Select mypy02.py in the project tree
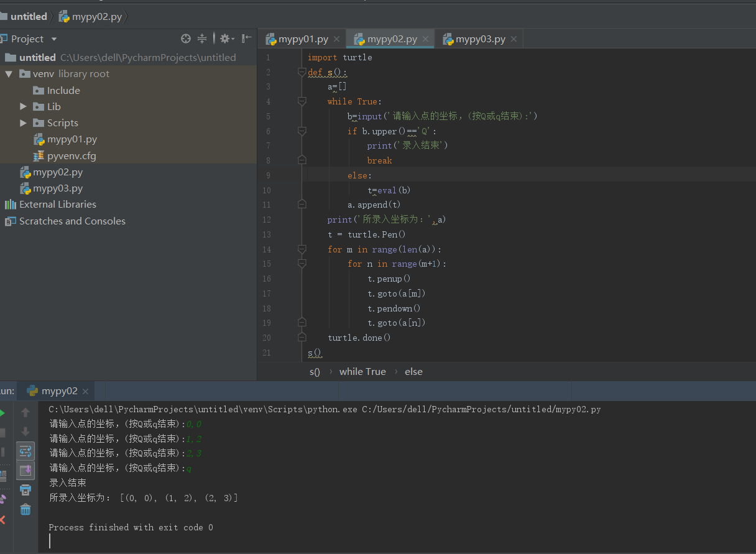This screenshot has height=554, width=756. (128, 172)
